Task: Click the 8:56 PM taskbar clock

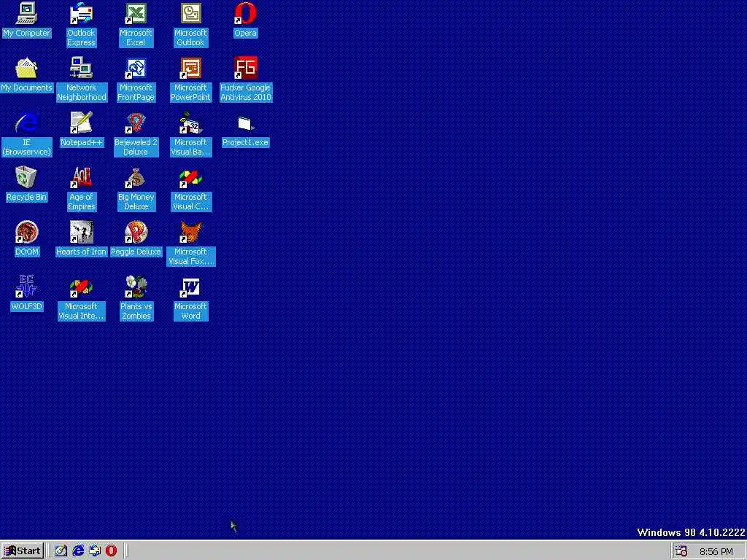Action: (x=716, y=551)
